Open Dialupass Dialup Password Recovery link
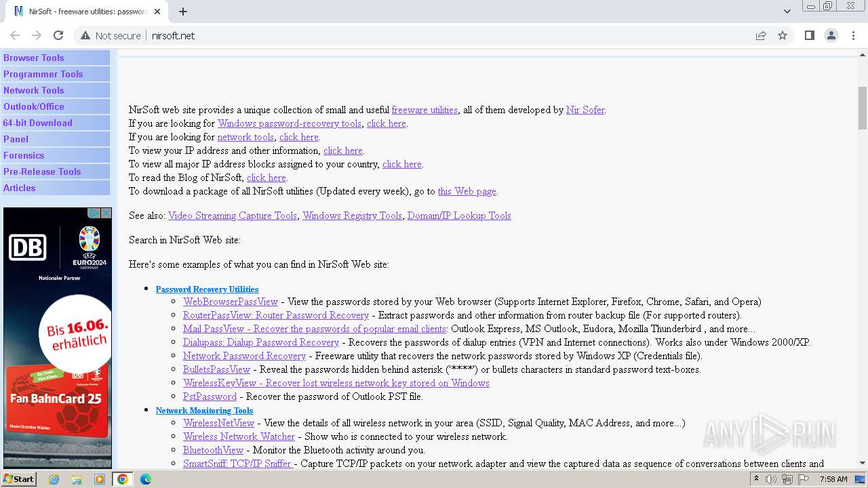 pyautogui.click(x=261, y=342)
